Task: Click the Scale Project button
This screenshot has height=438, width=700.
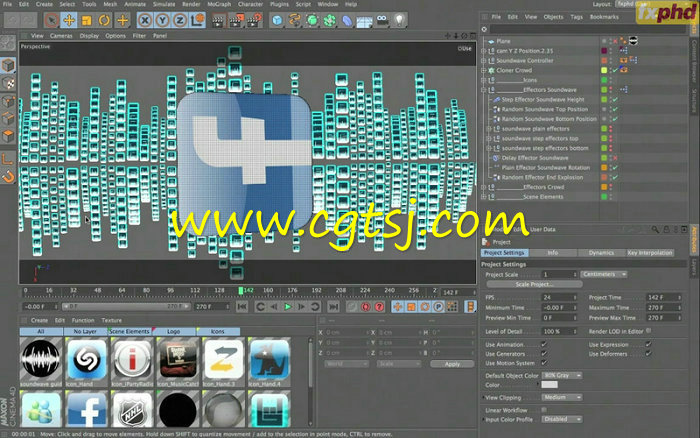Action: click(x=534, y=284)
